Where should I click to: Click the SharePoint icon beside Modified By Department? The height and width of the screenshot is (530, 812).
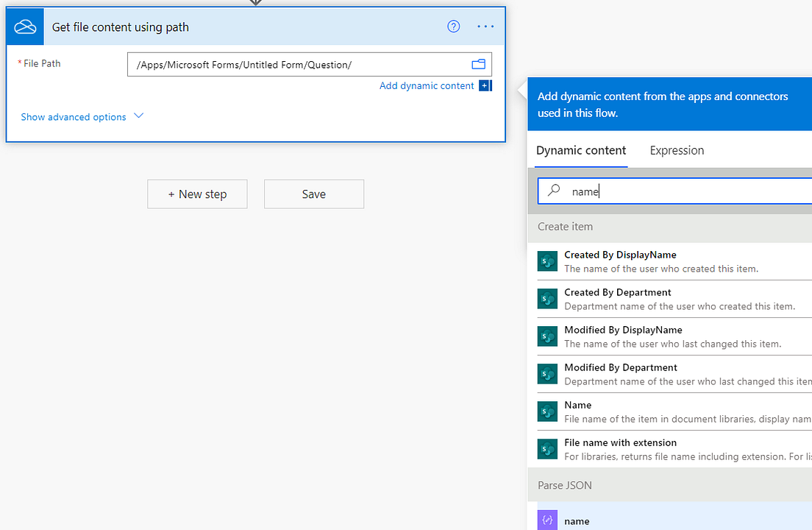(547, 373)
